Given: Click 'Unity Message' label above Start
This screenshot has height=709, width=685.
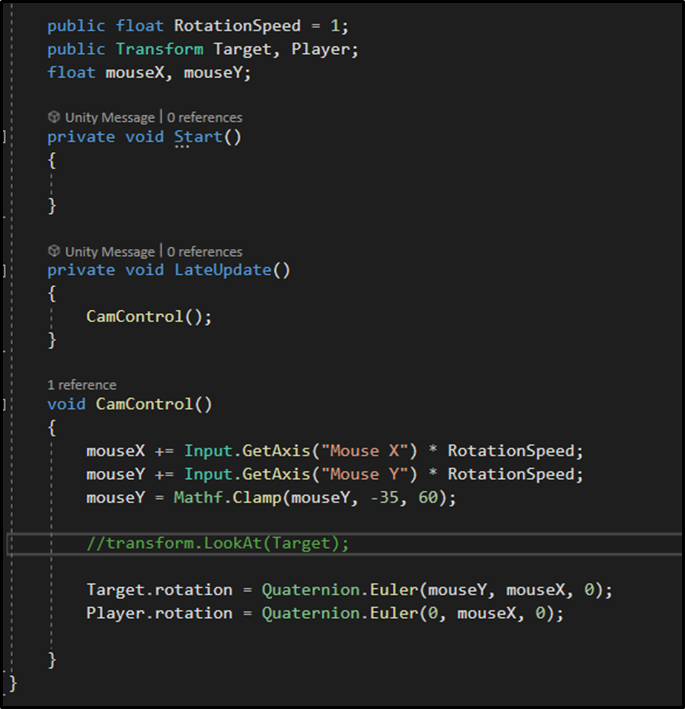Looking at the screenshot, I should tap(110, 118).
